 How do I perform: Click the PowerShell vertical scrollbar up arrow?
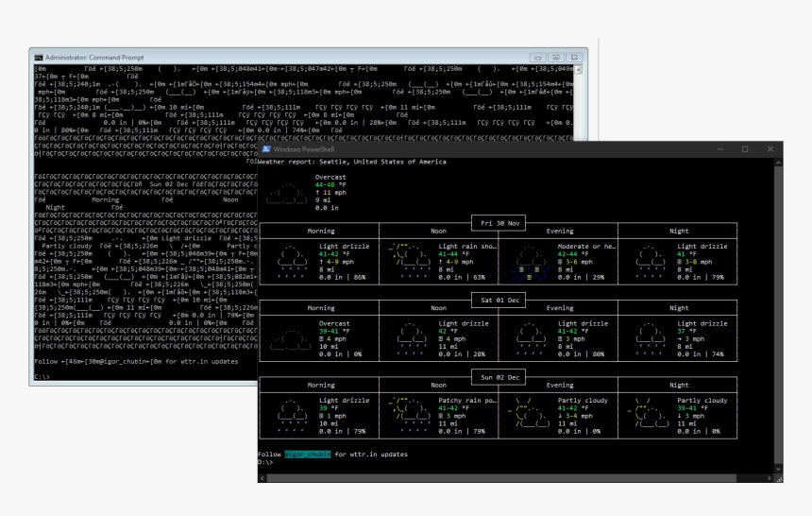coord(778,163)
